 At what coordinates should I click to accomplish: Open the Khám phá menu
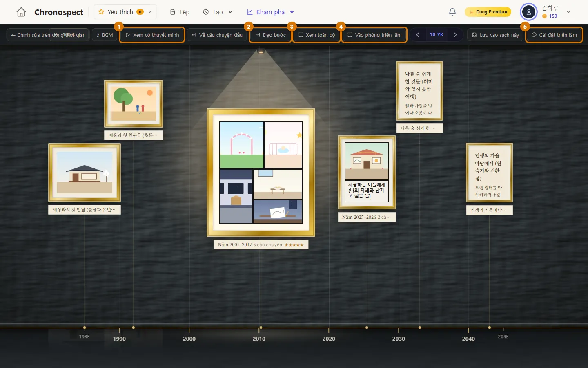click(270, 12)
